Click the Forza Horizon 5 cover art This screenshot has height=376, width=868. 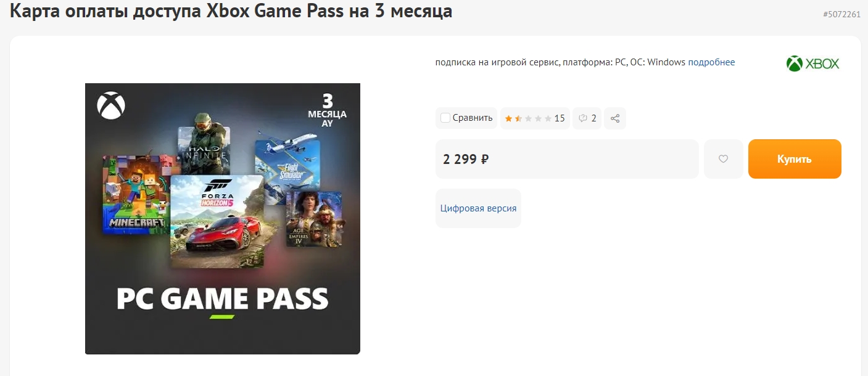point(217,222)
